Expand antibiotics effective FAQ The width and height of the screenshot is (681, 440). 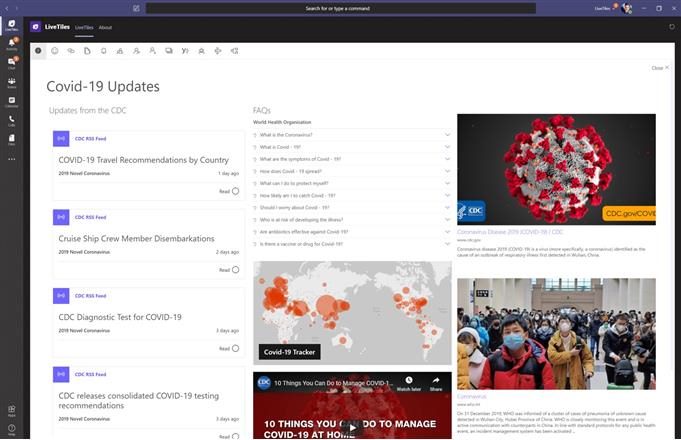(x=352, y=232)
